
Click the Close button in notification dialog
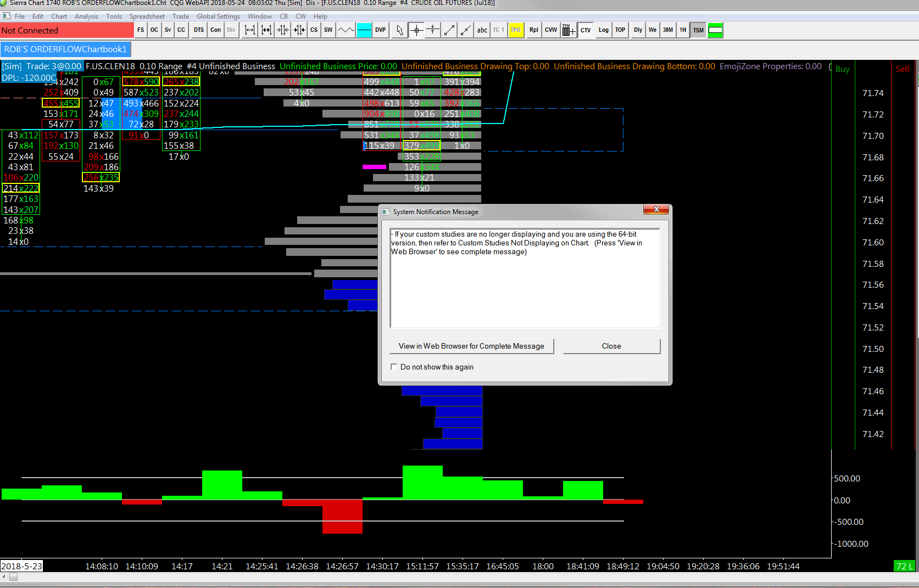point(611,346)
